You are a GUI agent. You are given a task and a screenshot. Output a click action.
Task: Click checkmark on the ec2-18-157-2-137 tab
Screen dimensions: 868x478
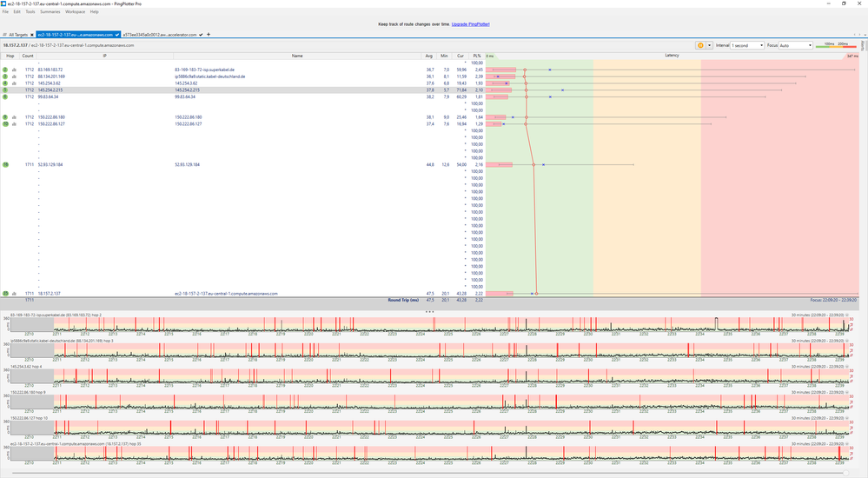click(x=116, y=35)
